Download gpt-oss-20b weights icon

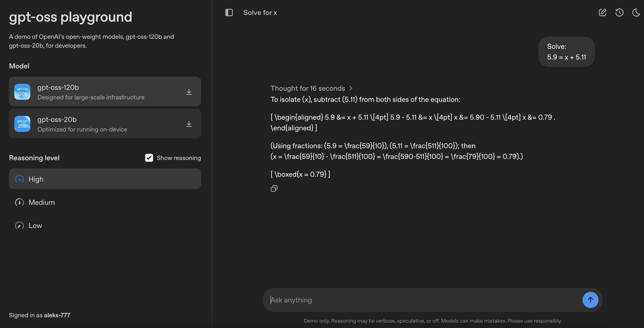(189, 124)
